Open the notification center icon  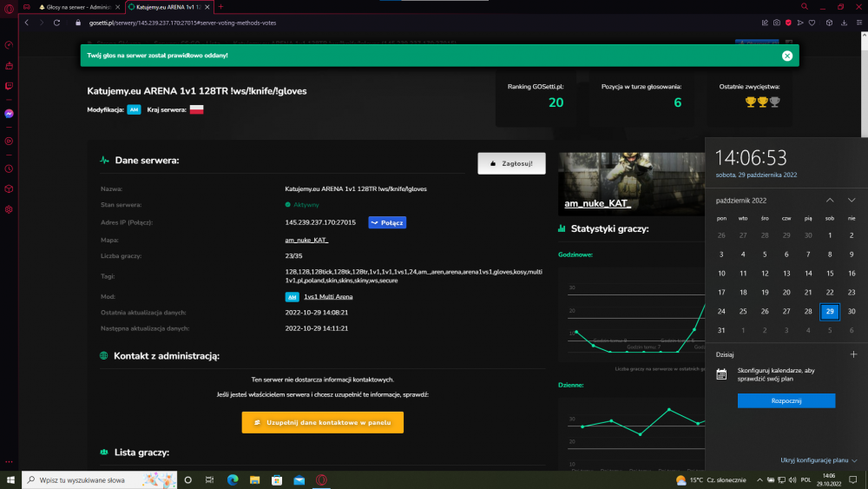(x=853, y=480)
